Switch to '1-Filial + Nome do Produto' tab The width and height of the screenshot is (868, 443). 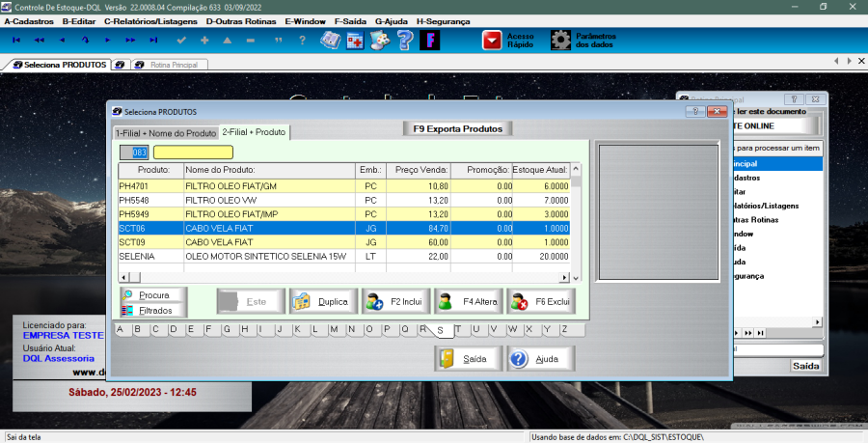click(165, 133)
